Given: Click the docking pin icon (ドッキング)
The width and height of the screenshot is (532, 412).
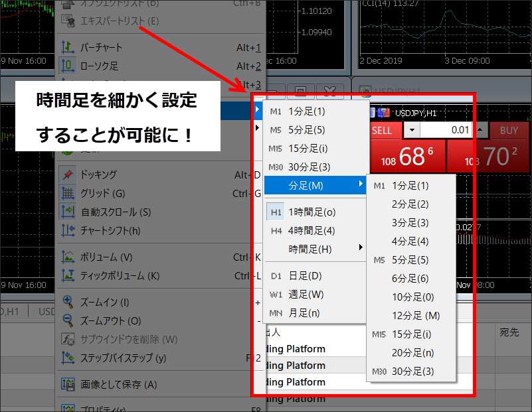Looking at the screenshot, I should click(x=68, y=174).
